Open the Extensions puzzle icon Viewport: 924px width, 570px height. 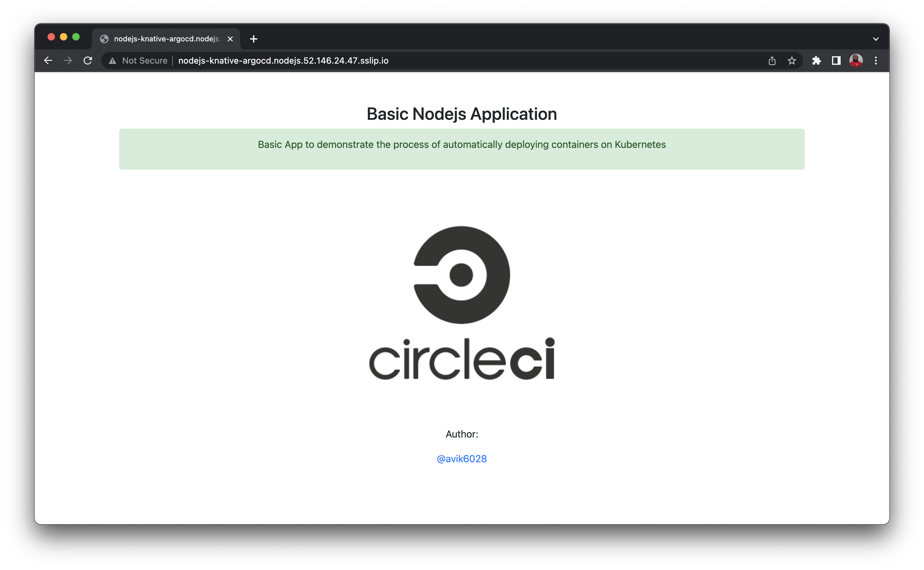point(816,61)
